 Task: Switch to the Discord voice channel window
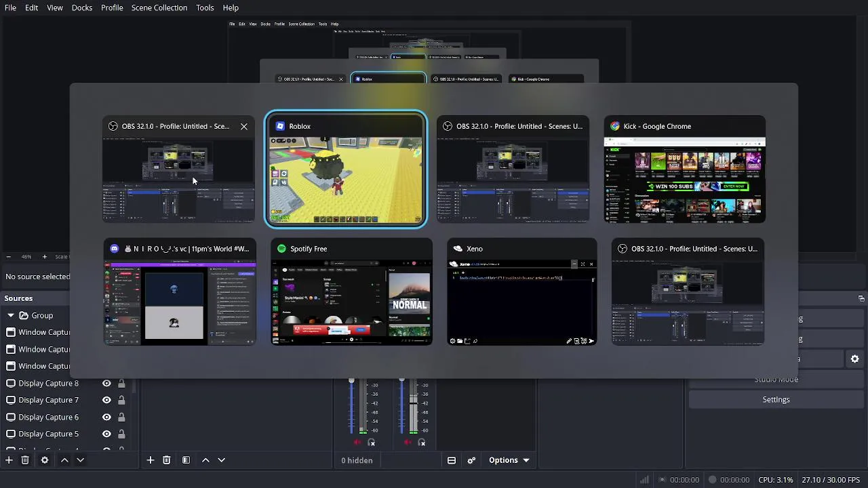(x=180, y=291)
